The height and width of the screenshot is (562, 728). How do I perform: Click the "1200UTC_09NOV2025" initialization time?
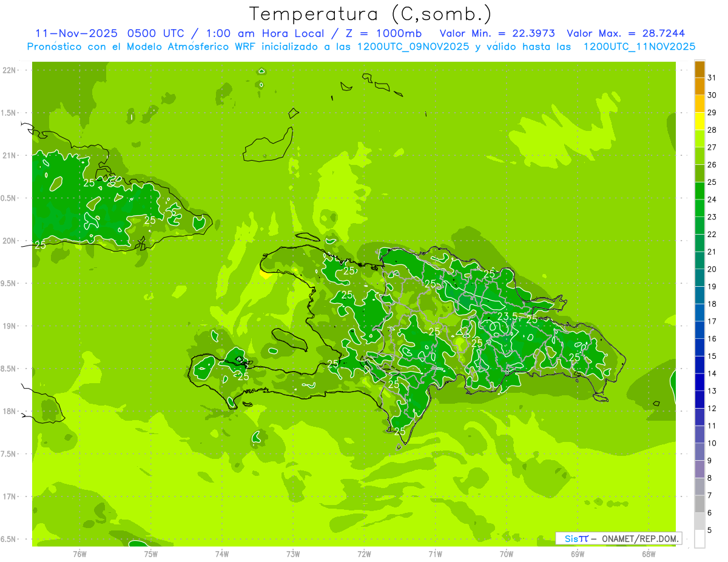[413, 47]
